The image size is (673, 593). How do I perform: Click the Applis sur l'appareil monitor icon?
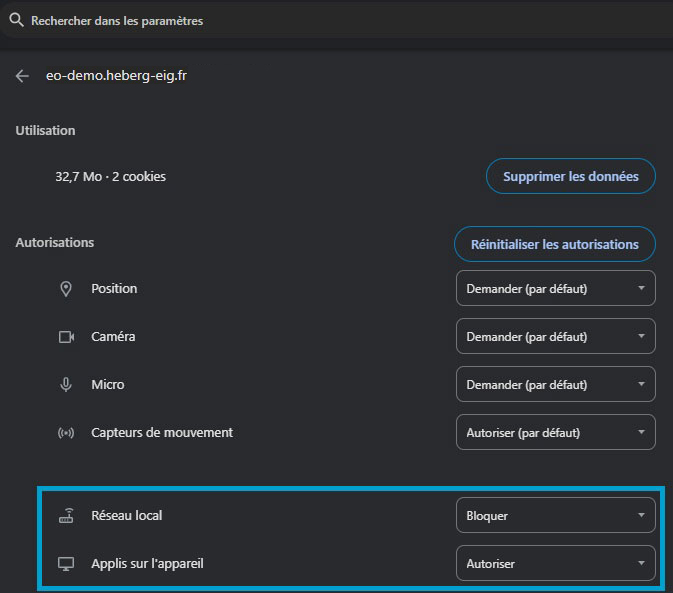[66, 564]
